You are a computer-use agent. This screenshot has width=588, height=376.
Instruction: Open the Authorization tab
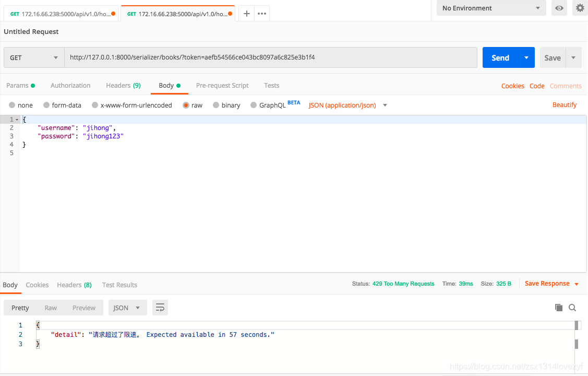click(70, 86)
